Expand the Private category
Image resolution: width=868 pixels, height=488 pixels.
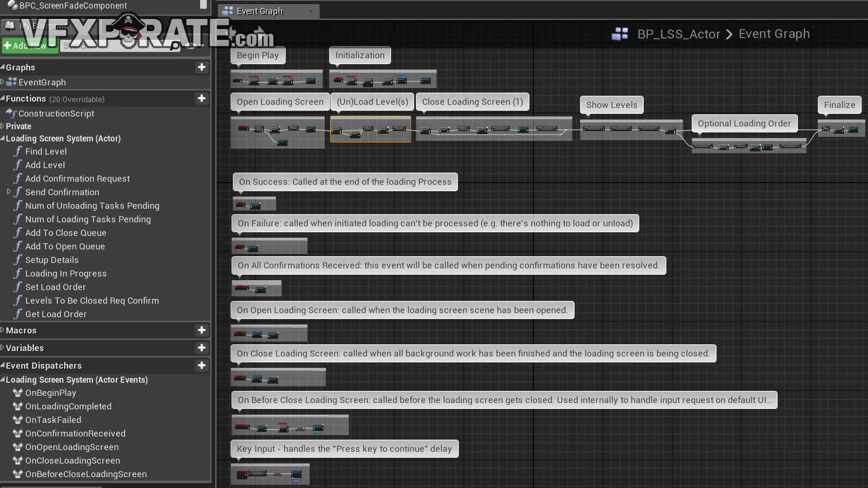pyautogui.click(x=3, y=126)
